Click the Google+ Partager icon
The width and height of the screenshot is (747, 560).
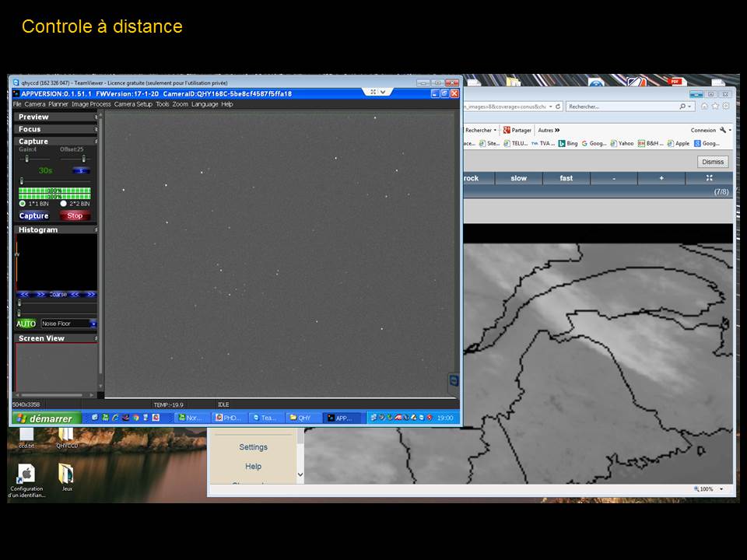click(507, 130)
